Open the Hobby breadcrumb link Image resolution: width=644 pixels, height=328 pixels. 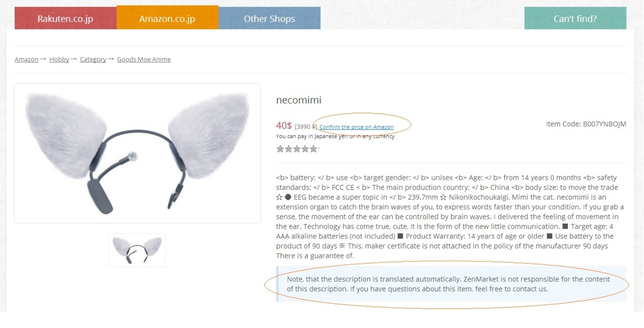59,59
